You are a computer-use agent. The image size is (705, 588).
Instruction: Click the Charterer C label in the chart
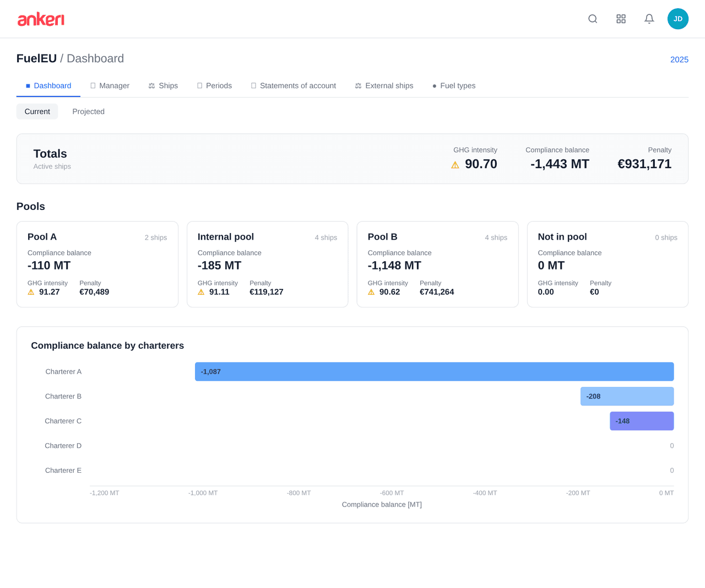tap(63, 421)
